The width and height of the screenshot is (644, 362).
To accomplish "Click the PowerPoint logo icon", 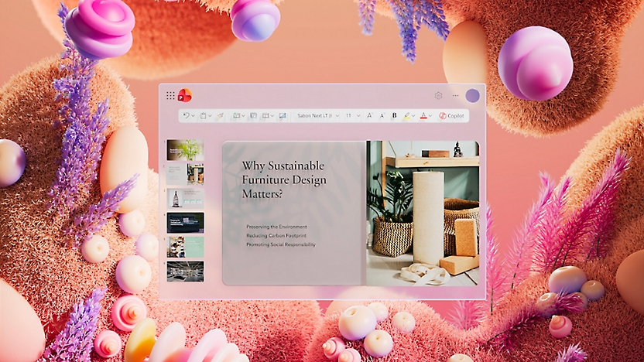I will click(185, 96).
